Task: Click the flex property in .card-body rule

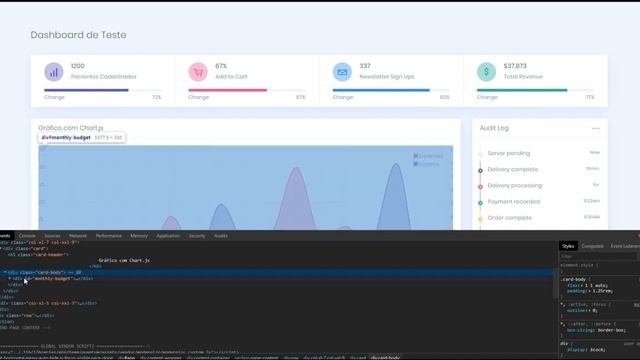Action: coord(588,285)
